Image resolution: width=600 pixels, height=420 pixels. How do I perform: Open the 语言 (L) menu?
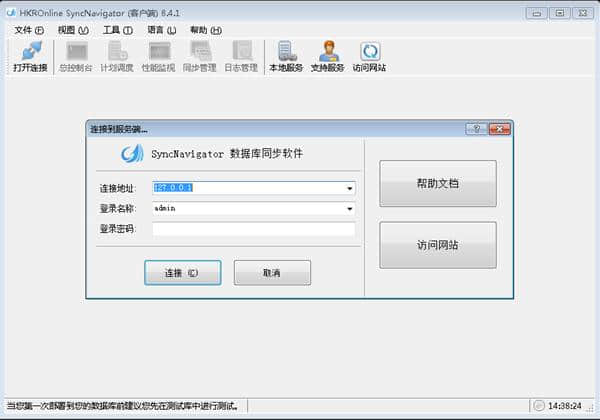[x=162, y=30]
